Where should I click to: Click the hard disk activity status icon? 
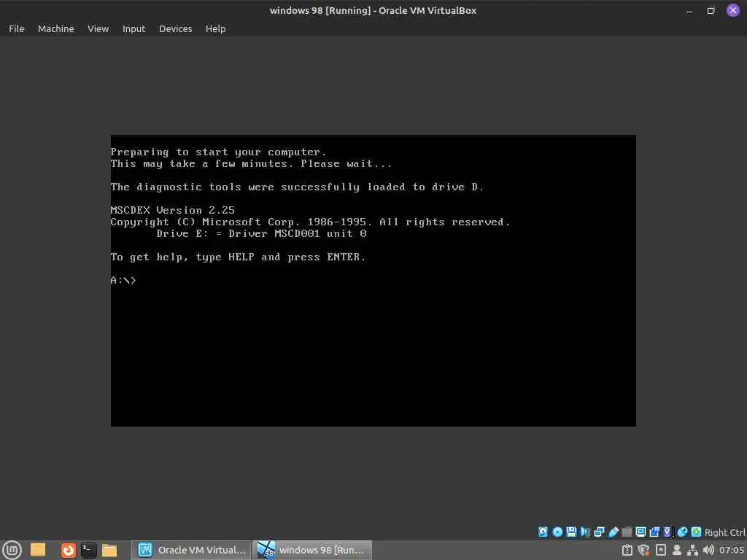point(543,532)
